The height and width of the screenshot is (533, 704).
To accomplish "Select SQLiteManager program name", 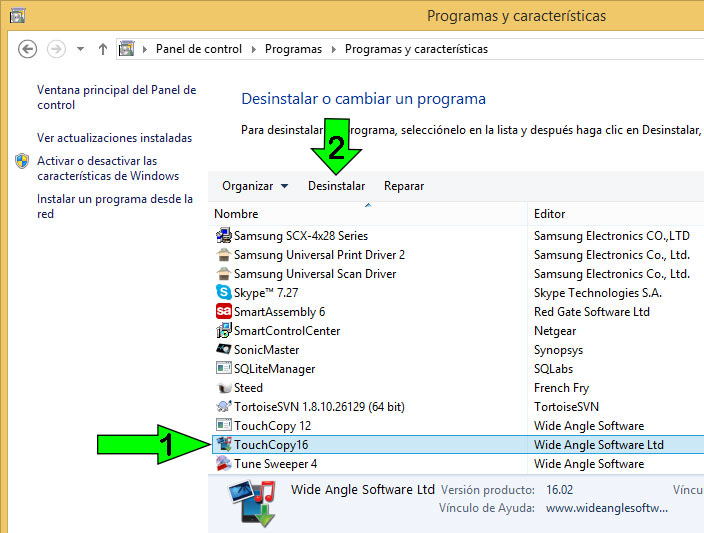I will click(x=274, y=369).
